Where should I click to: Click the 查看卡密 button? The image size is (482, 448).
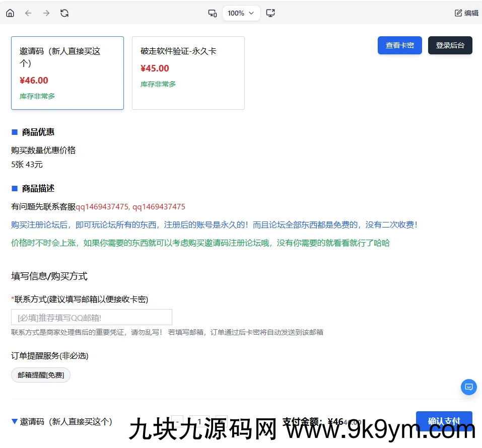399,45
